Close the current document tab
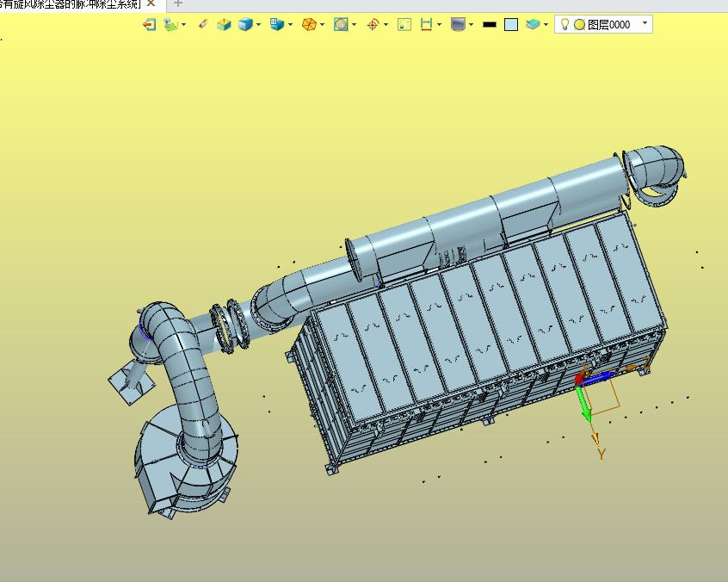The height and width of the screenshot is (582, 728). [x=151, y=3]
